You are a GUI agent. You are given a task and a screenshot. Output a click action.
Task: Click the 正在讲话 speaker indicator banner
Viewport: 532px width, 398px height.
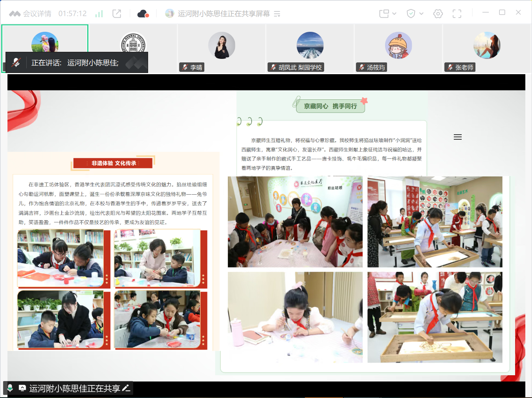75,62
